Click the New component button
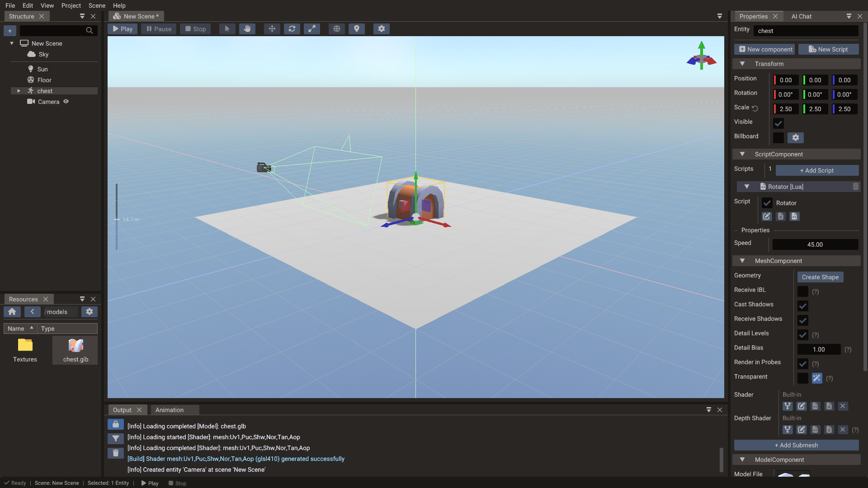 pyautogui.click(x=765, y=49)
